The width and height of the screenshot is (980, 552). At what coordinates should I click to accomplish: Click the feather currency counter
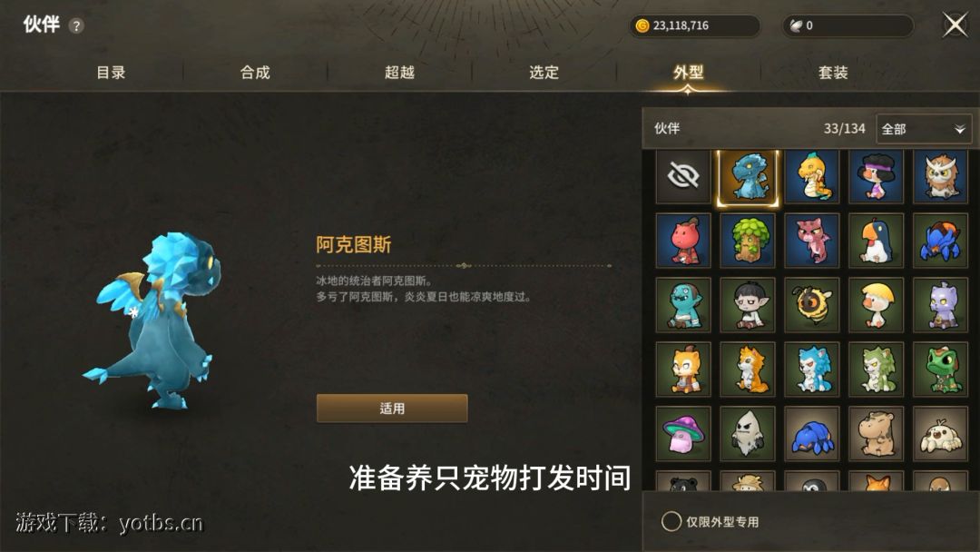point(848,25)
